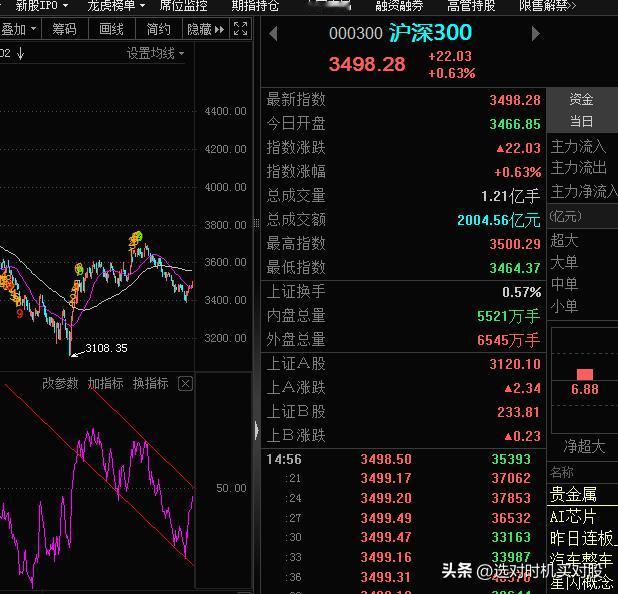Click the 上证换手 value 0.57%
618x594 pixels.
tap(521, 292)
